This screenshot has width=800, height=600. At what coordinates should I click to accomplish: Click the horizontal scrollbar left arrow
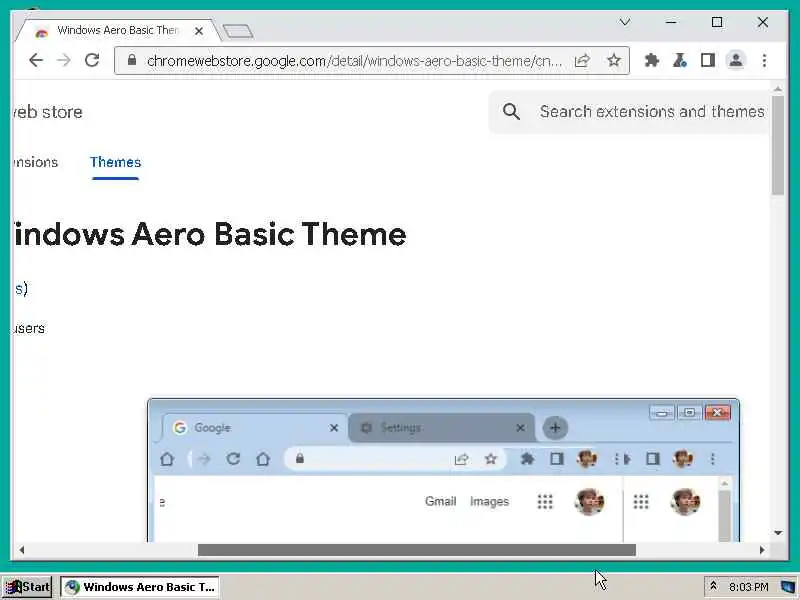coord(21,550)
